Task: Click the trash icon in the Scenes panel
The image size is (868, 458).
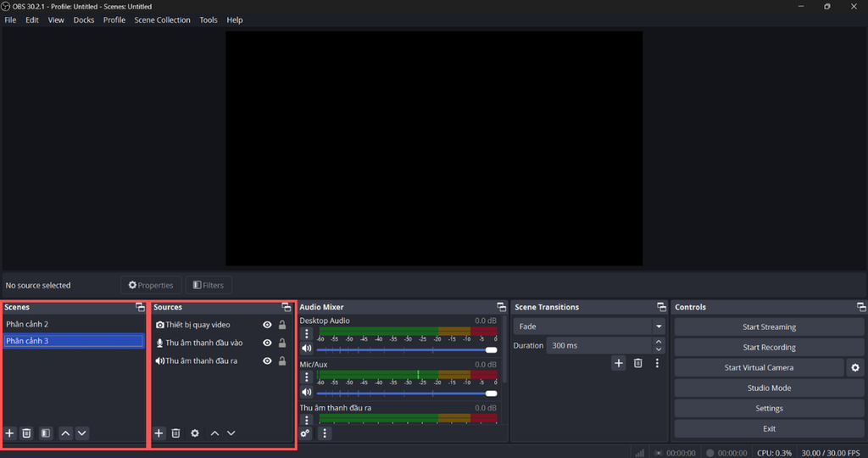Action: pyautogui.click(x=26, y=433)
